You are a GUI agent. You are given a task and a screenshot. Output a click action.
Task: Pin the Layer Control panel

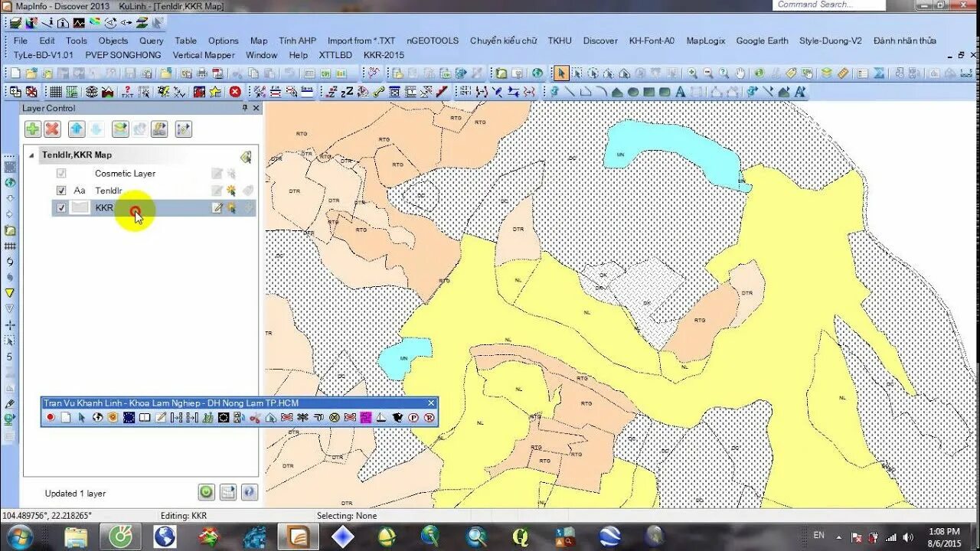pos(245,108)
